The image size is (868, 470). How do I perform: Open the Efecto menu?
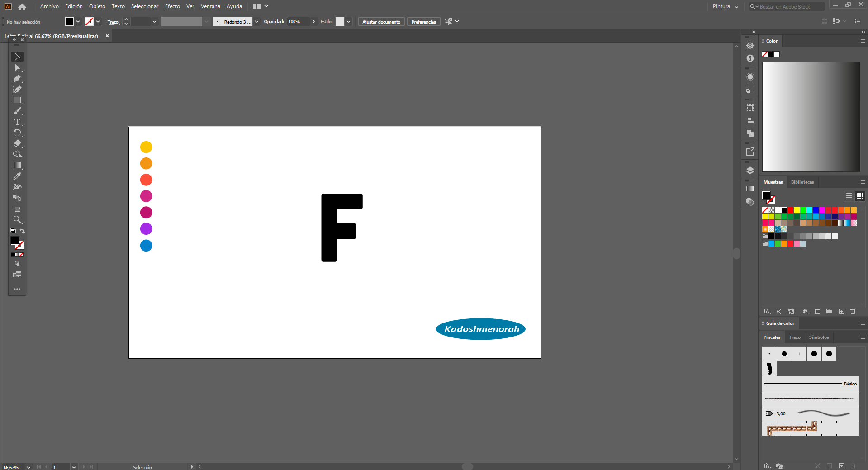172,6
